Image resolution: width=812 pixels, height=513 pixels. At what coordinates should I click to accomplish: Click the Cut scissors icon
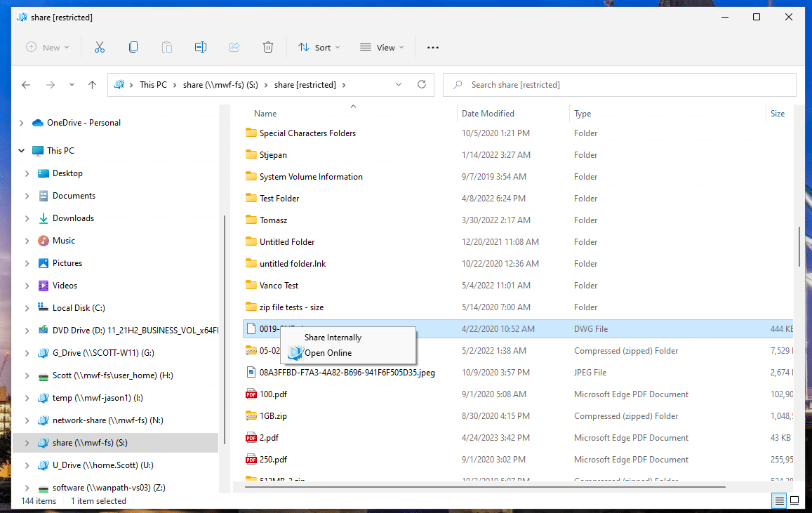[x=99, y=47]
